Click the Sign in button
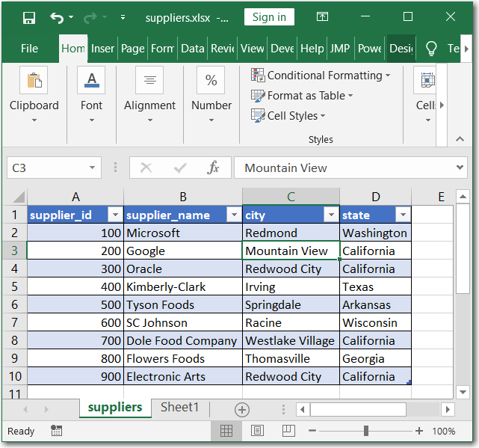The image size is (479, 448). (x=269, y=17)
